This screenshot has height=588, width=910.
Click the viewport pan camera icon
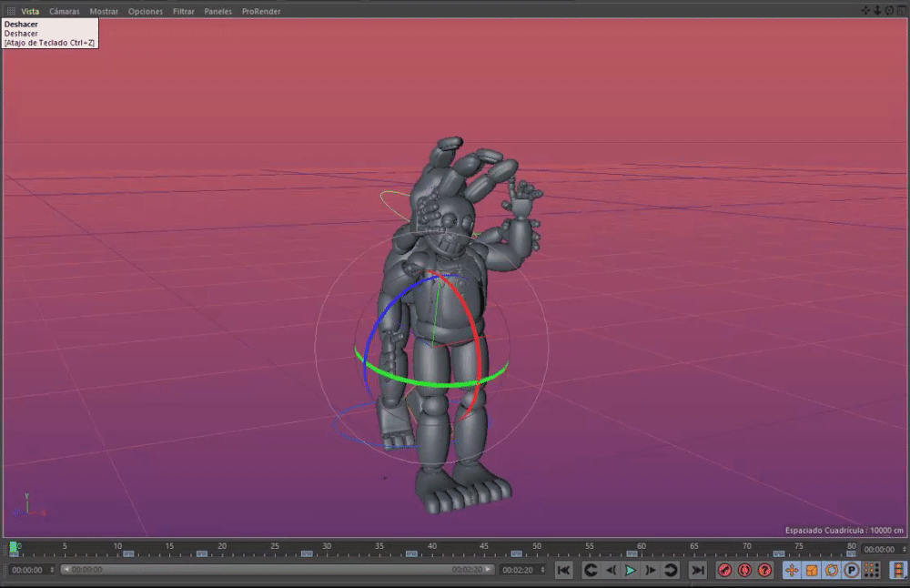[866, 11]
